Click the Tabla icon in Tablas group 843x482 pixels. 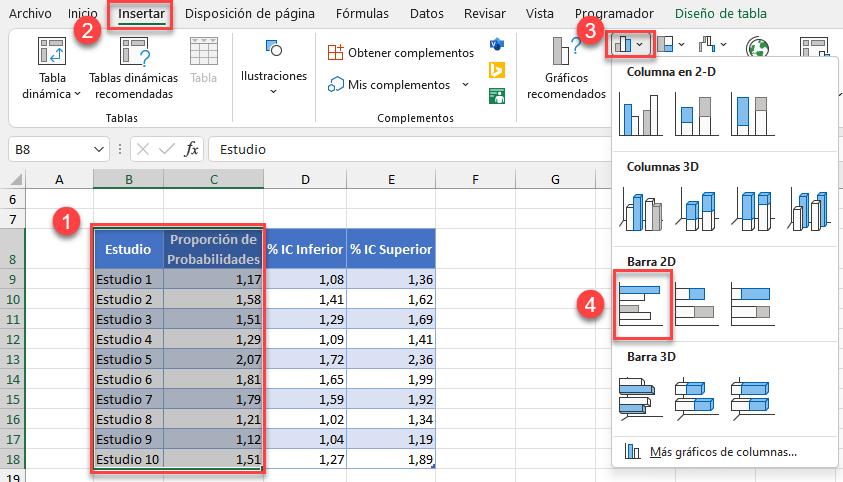(x=204, y=60)
